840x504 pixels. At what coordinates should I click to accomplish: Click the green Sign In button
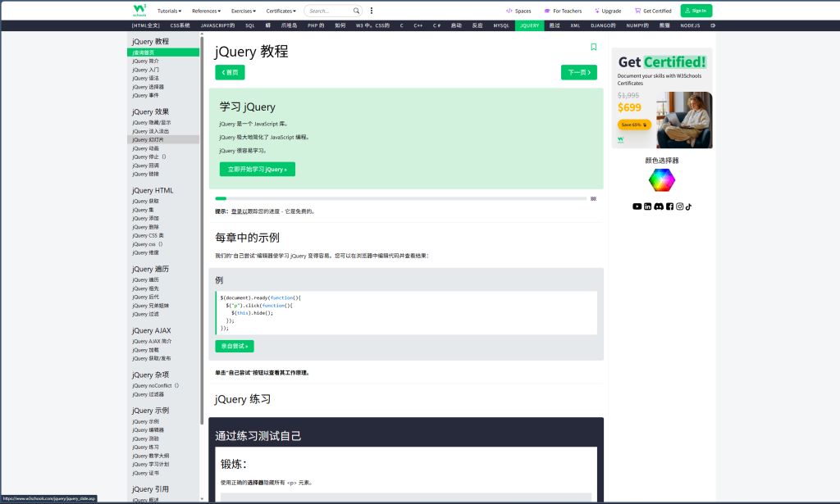tap(696, 11)
